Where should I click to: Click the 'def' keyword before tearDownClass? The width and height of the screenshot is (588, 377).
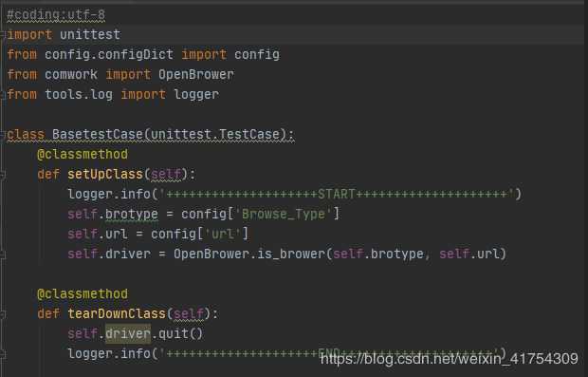(48, 314)
